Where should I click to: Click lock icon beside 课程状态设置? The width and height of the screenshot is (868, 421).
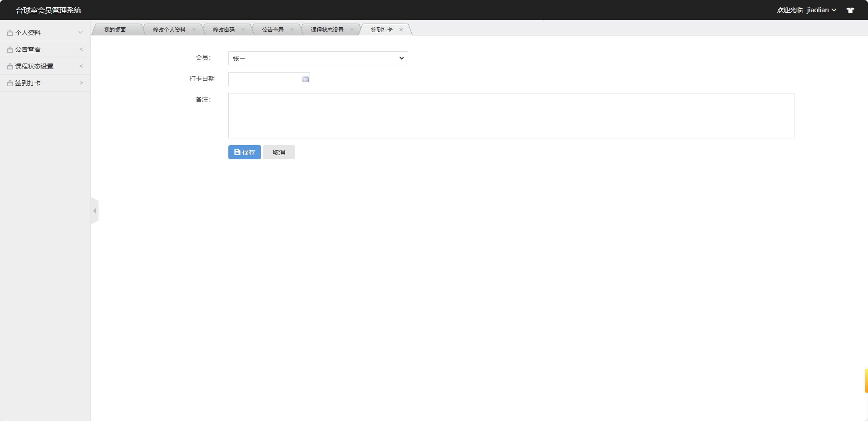click(x=10, y=66)
